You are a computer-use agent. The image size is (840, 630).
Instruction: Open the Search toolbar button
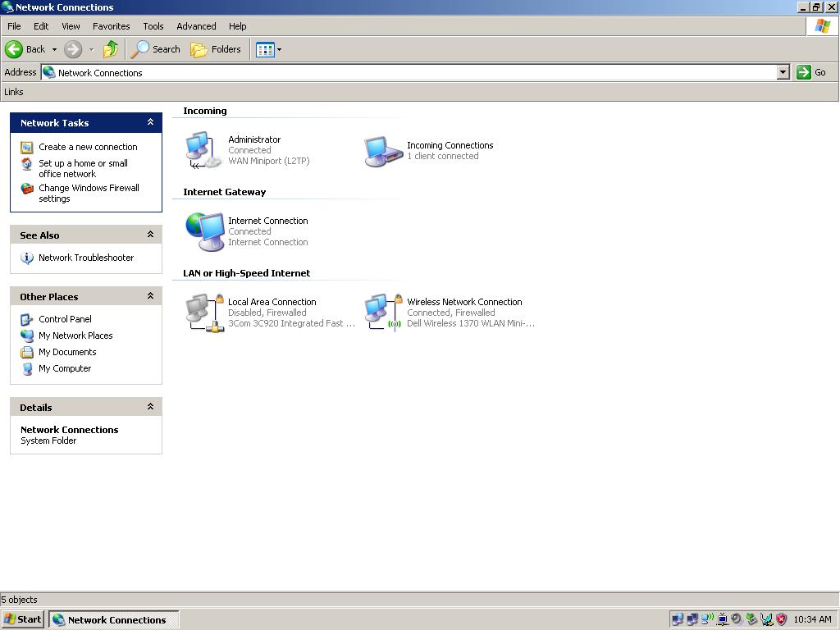click(x=157, y=49)
